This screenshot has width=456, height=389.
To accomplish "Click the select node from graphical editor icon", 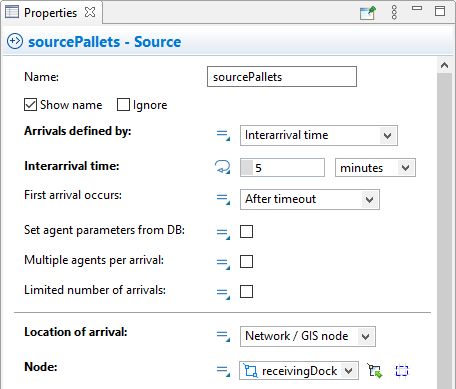I will click(375, 371).
